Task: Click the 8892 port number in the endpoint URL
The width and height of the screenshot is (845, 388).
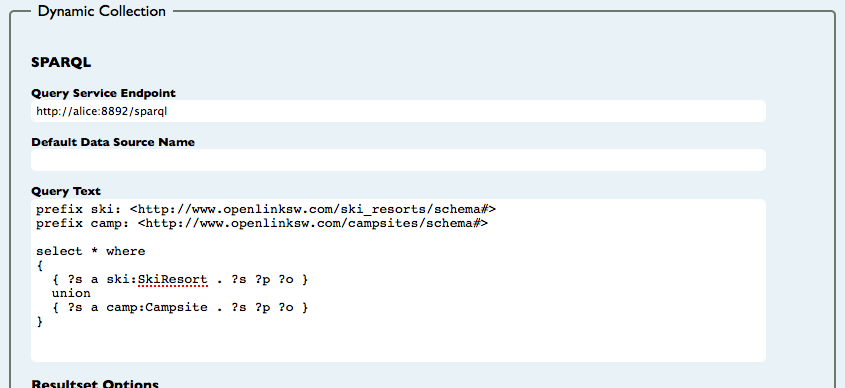Action: 114,112
